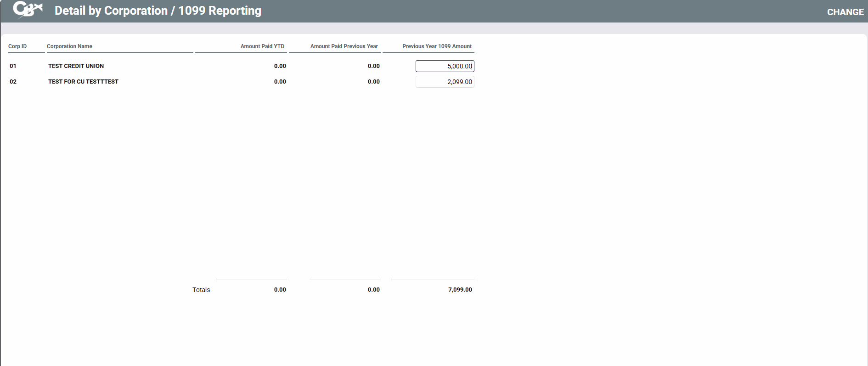Click the Corp ID column header
The image size is (868, 366).
(x=17, y=46)
